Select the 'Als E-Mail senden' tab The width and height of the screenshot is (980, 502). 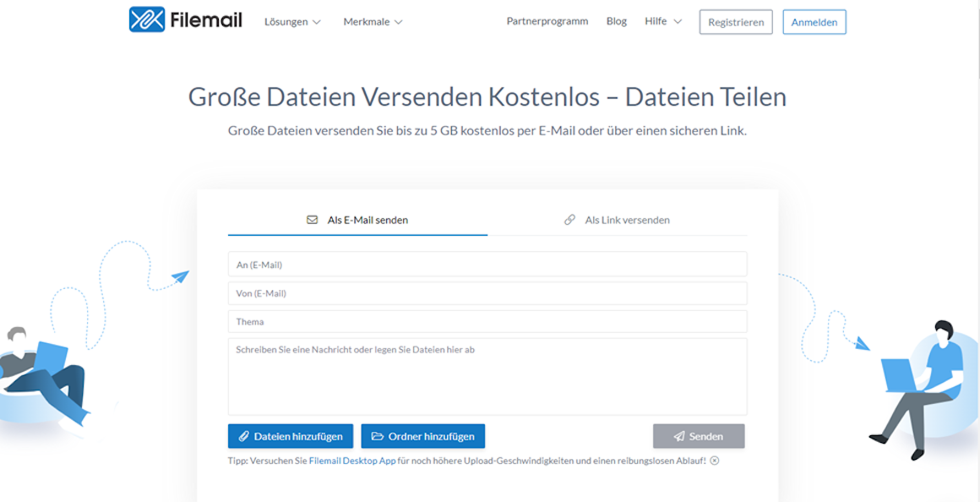[x=368, y=219]
